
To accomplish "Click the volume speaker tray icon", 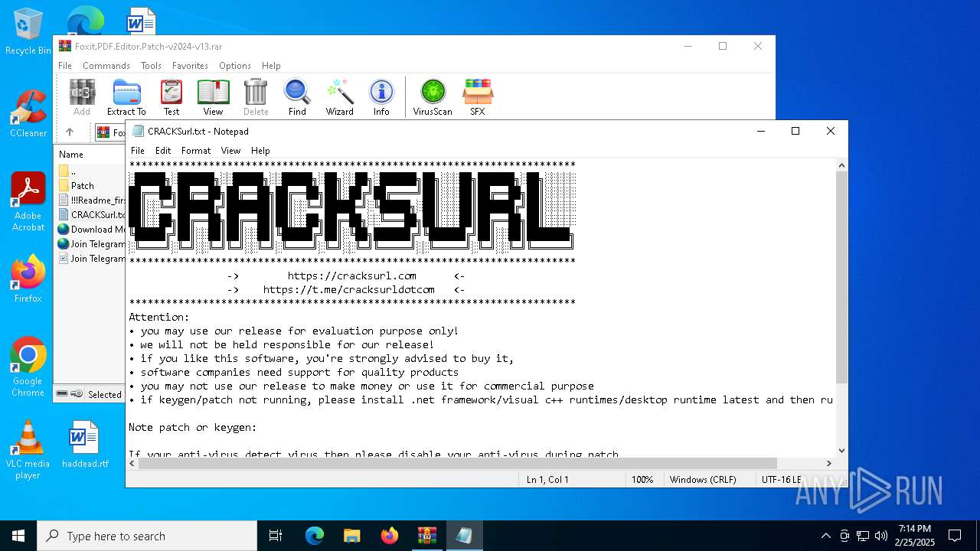I will tap(881, 536).
